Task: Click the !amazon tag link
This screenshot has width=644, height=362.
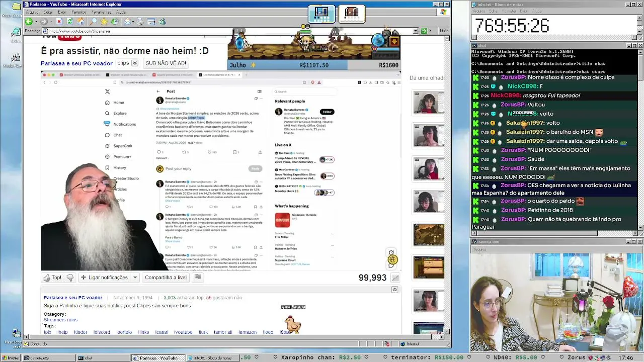Action: [x=248, y=332]
